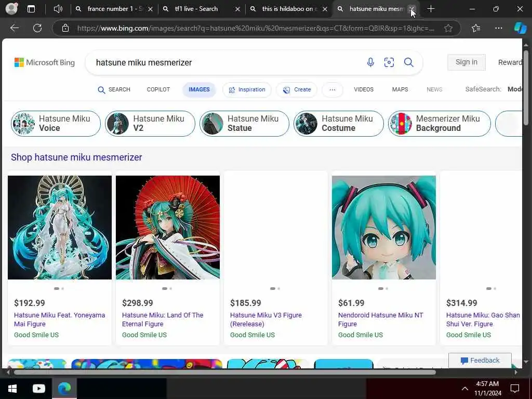Click the search query input field

[224, 62]
